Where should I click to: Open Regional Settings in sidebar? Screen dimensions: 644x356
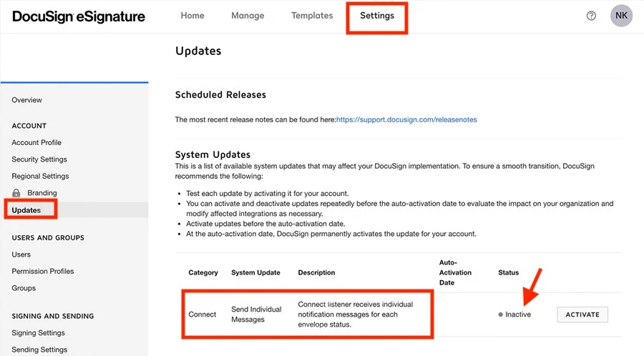point(40,176)
